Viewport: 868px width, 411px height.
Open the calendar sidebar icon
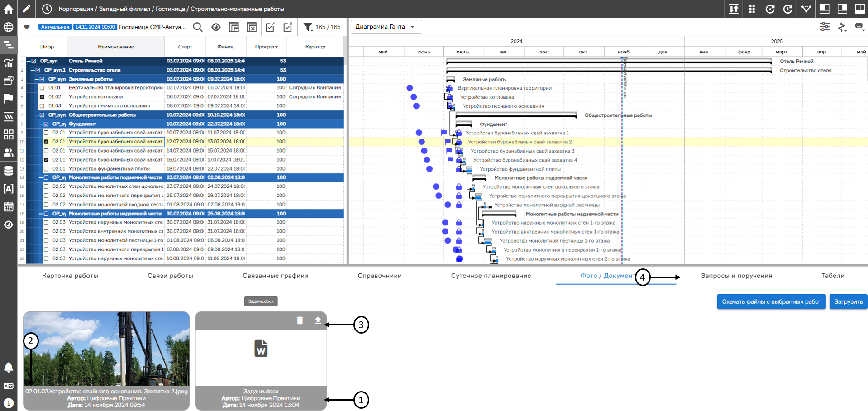point(8,206)
